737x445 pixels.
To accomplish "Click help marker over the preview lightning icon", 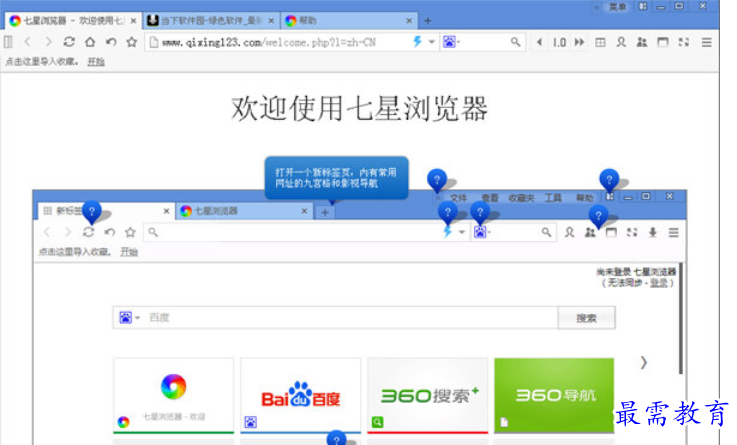I will click(x=448, y=212).
